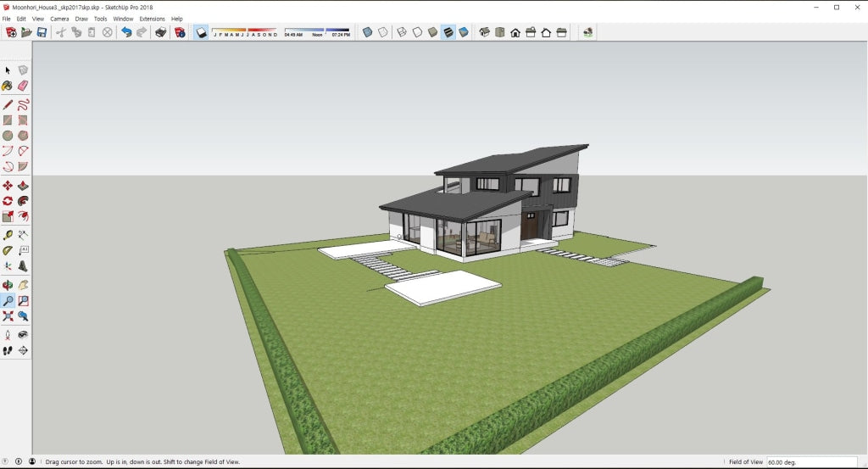Select the Axes tool
Image resolution: width=868 pixels, height=469 pixels.
8,266
